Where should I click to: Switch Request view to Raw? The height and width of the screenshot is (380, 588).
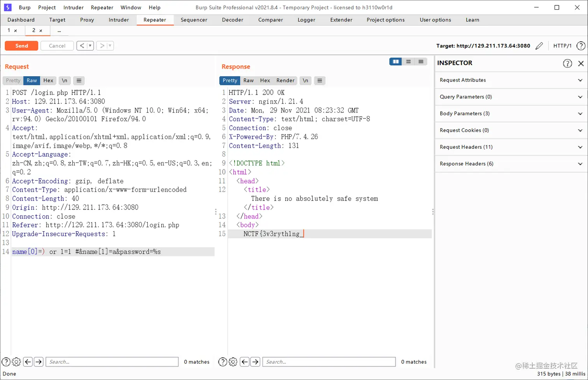tap(32, 81)
